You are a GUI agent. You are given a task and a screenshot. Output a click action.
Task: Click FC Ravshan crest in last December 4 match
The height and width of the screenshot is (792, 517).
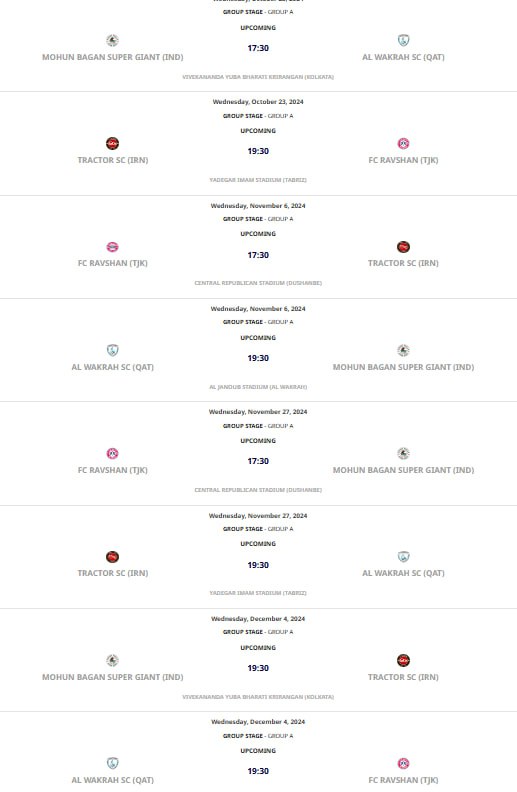click(403, 763)
